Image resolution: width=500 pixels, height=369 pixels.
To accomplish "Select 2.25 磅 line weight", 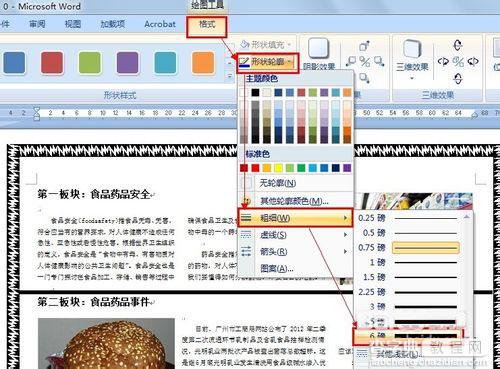I will pos(409,292).
